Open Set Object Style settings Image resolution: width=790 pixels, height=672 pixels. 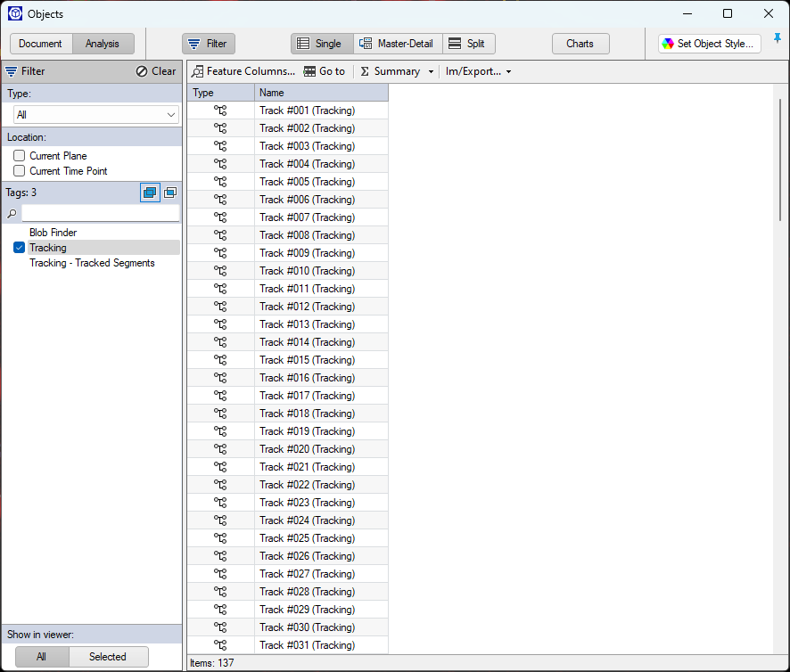tap(709, 43)
